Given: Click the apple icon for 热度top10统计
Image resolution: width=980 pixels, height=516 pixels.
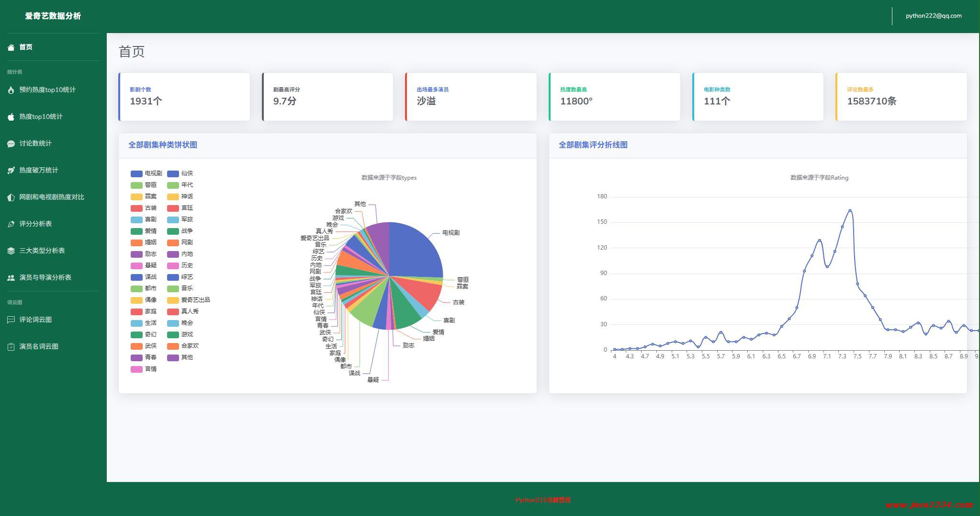Looking at the screenshot, I should coord(11,117).
